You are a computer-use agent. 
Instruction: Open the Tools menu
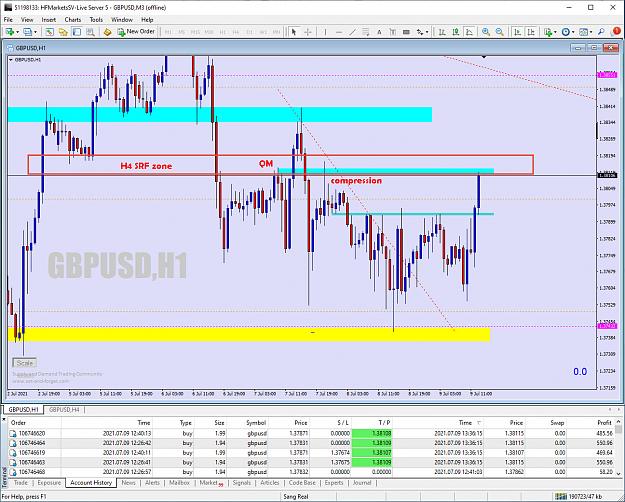96,20
